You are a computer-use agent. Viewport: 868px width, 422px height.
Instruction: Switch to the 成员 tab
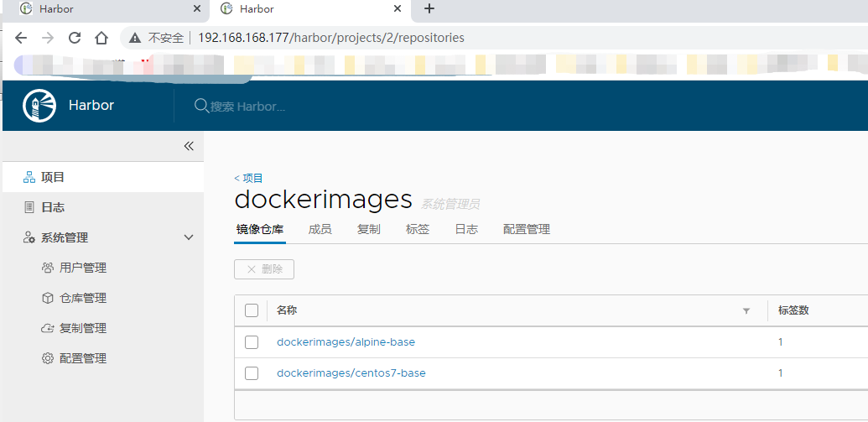320,230
